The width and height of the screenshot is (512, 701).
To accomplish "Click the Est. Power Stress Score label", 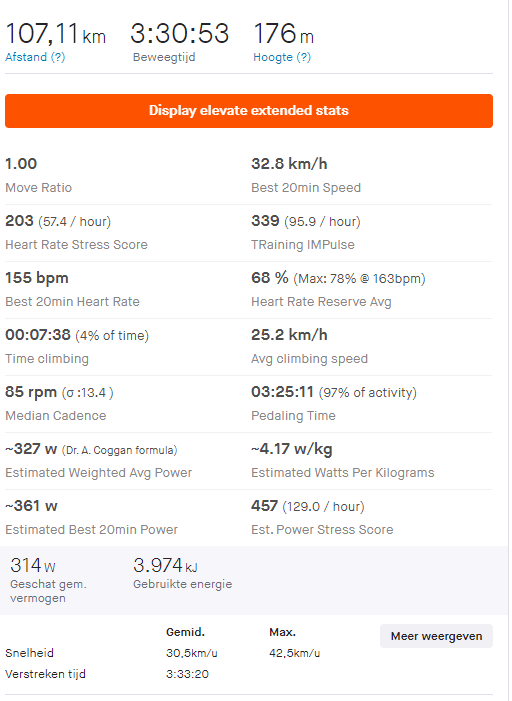I will [322, 530].
